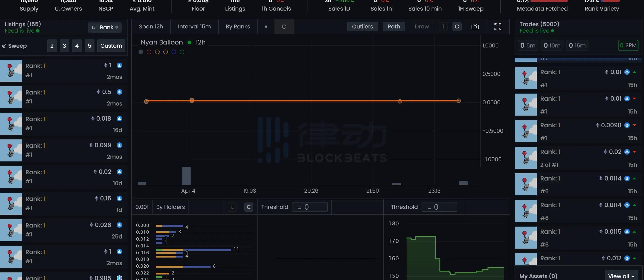Select the 0 5m trades filter
The height and width of the screenshot is (280, 644).
click(528, 45)
